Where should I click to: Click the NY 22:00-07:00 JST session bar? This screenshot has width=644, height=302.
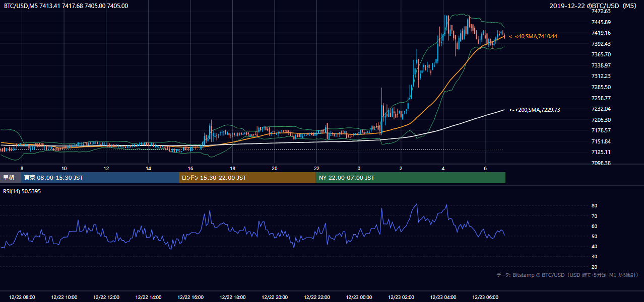411,178
